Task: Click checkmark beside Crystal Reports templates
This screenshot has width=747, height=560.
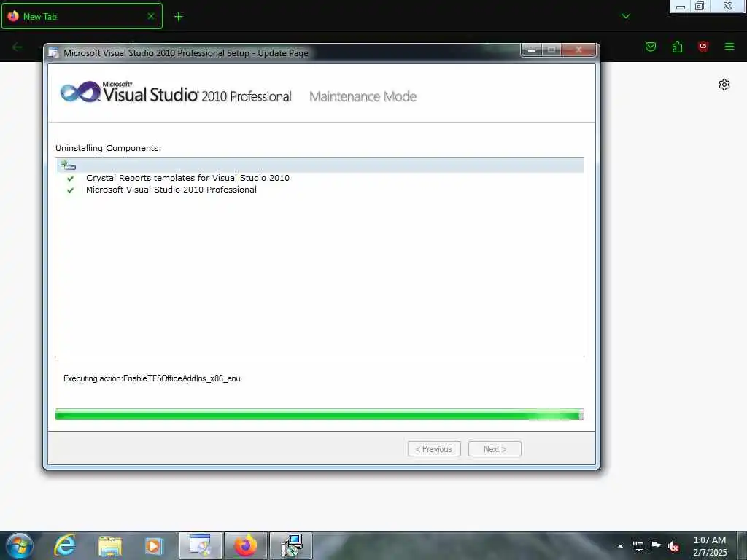Action: [71, 178]
